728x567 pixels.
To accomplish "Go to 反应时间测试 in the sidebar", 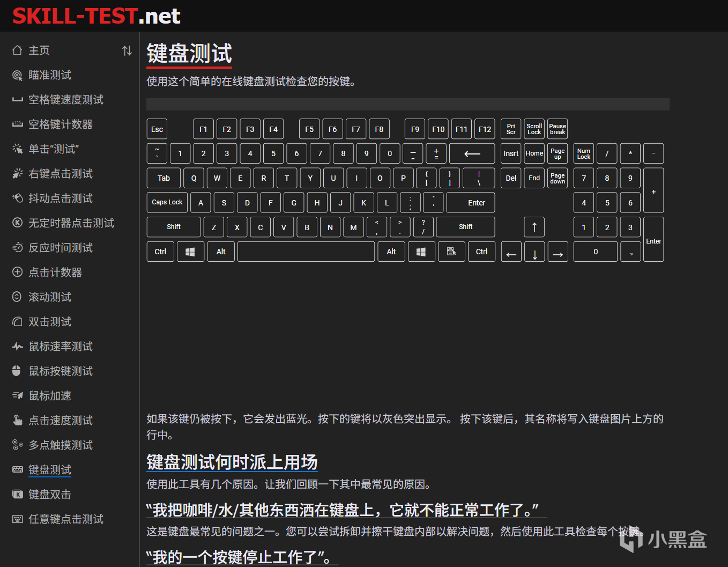I will (61, 248).
